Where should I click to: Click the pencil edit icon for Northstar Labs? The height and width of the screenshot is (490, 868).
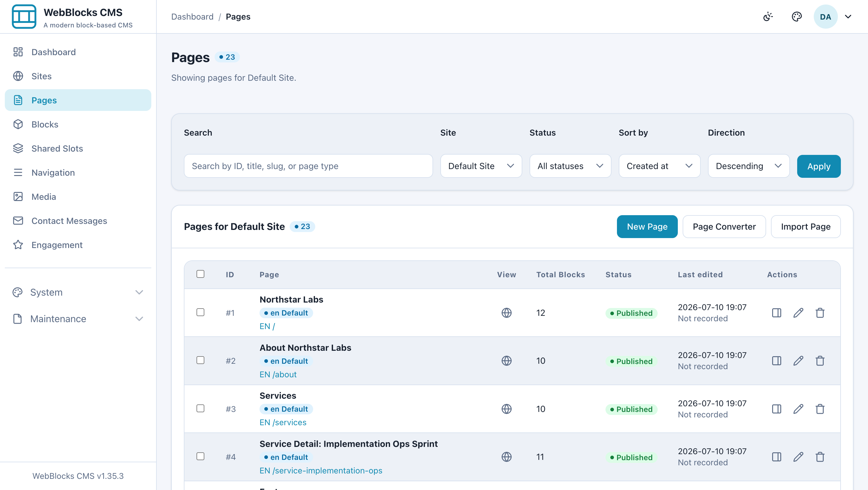[798, 313]
